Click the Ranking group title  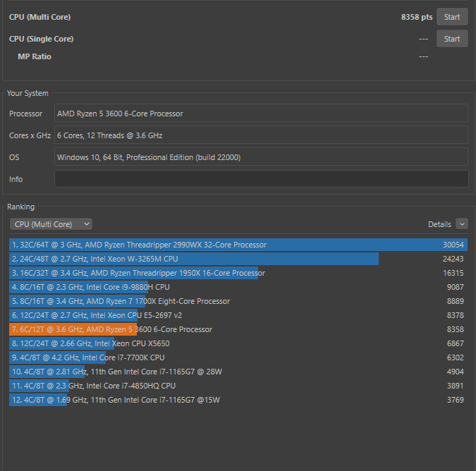[20, 207]
